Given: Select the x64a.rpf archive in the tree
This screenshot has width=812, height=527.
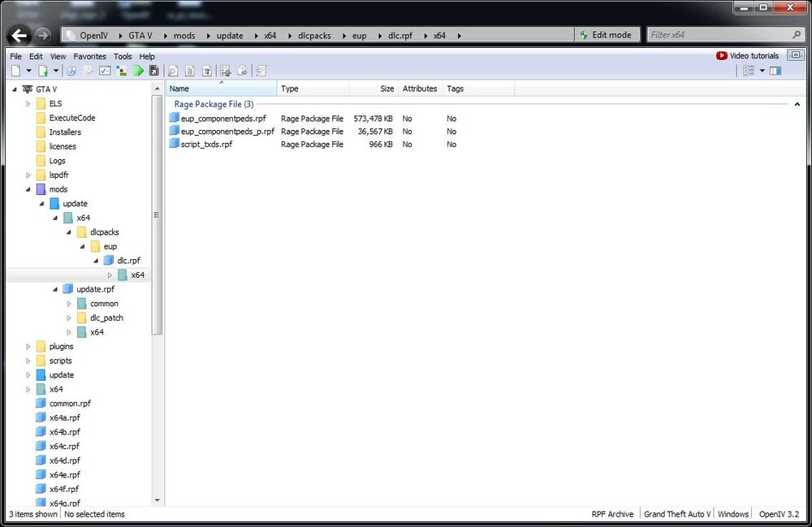Looking at the screenshot, I should pos(65,417).
